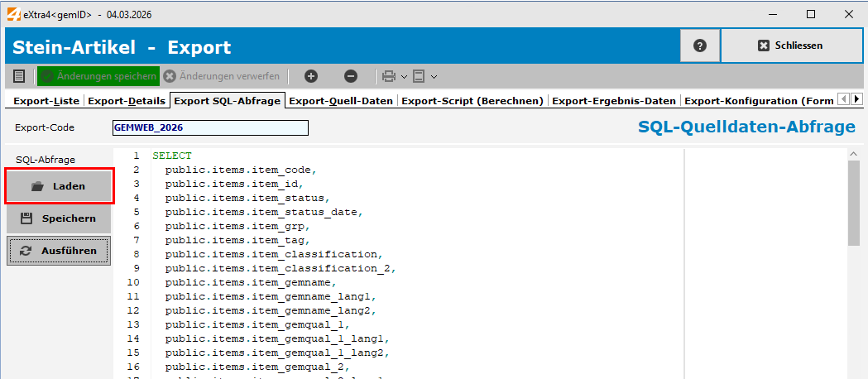The image size is (868, 379).
Task: Click the SQL-Quelldaten-Abfrage heading
Action: 746,127
